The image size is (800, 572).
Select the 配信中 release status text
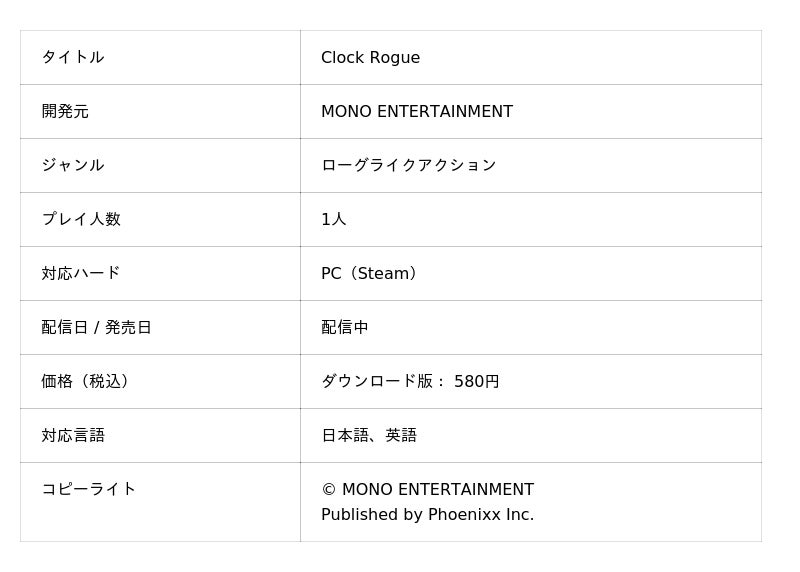tap(345, 327)
